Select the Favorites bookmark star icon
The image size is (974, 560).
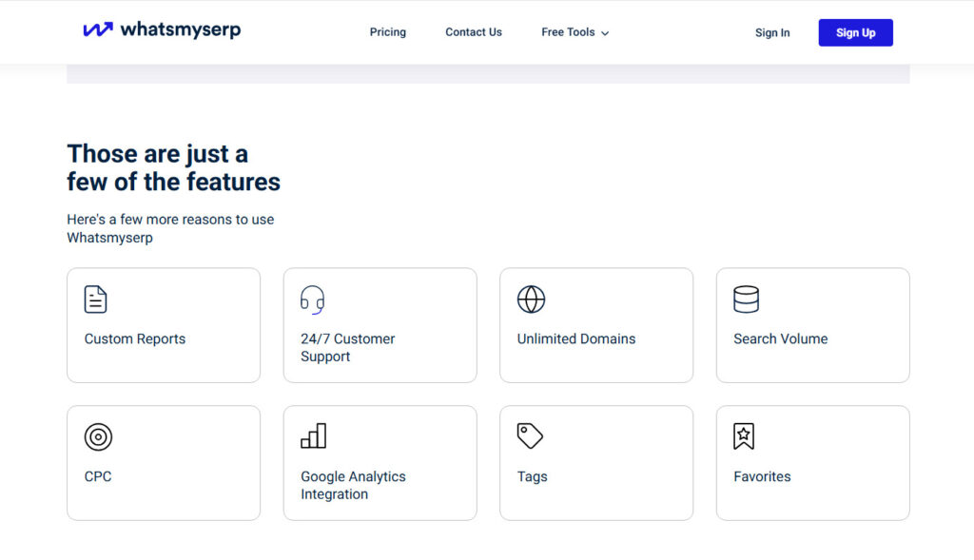[x=746, y=435]
